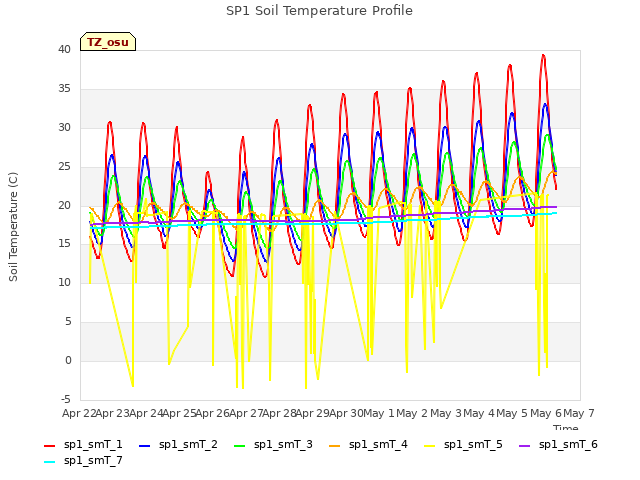Click the May 7 x-axis label
This screenshot has height=480, width=640.
579,413
